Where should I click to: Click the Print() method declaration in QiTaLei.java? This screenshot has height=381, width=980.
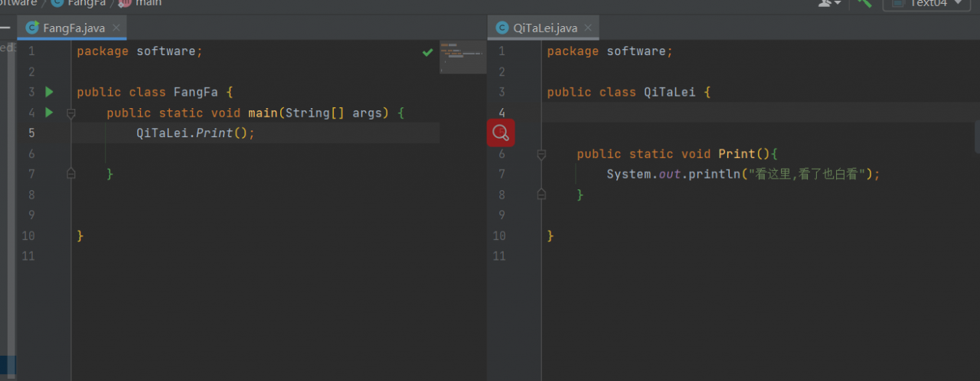tap(744, 154)
